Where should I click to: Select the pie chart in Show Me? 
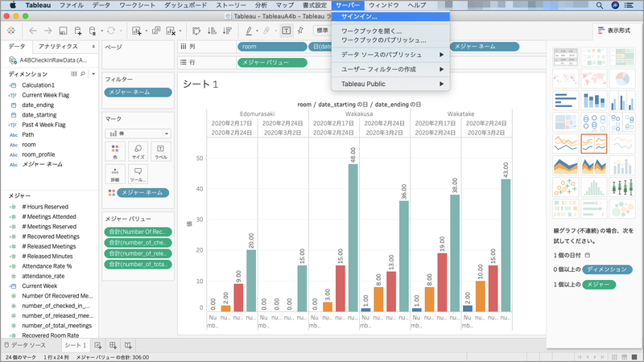(622, 78)
